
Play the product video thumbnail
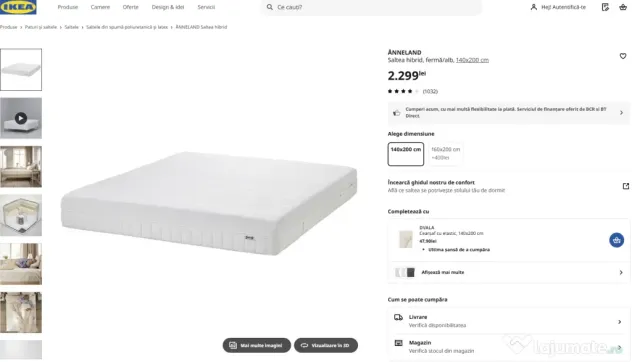pyautogui.click(x=21, y=118)
